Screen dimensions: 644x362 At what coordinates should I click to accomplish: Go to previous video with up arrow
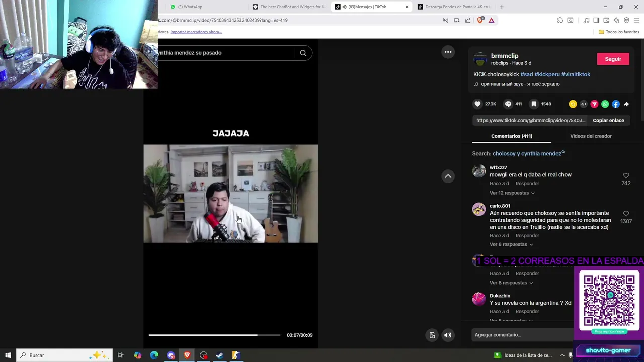[448, 176]
